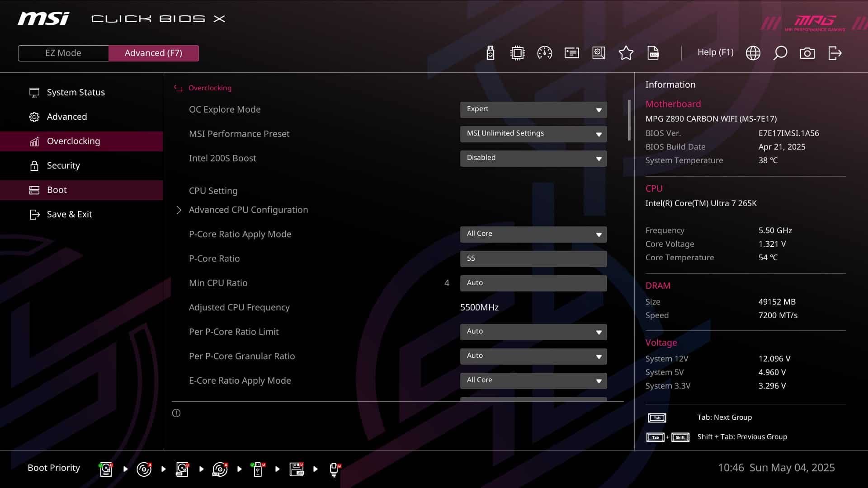Viewport: 868px width, 488px height.
Task: Open the Per P-Core Ratio Limit dropdown
Action: [533, 332]
